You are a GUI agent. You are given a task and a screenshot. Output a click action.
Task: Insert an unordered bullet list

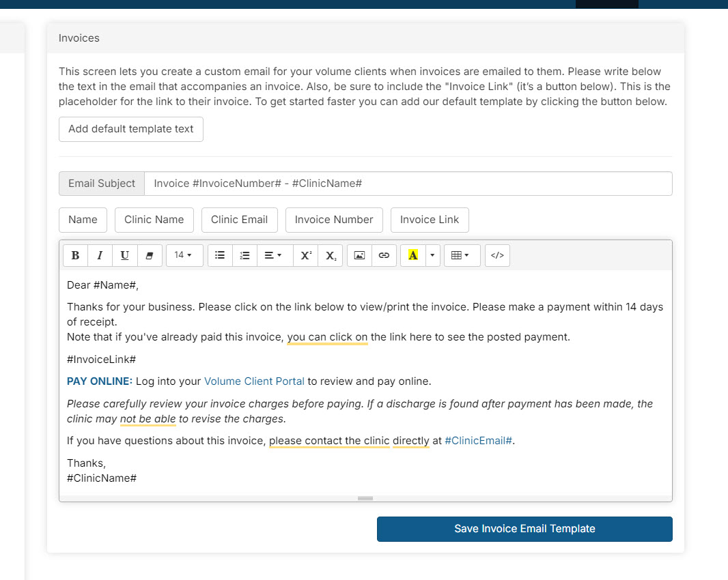tap(220, 255)
